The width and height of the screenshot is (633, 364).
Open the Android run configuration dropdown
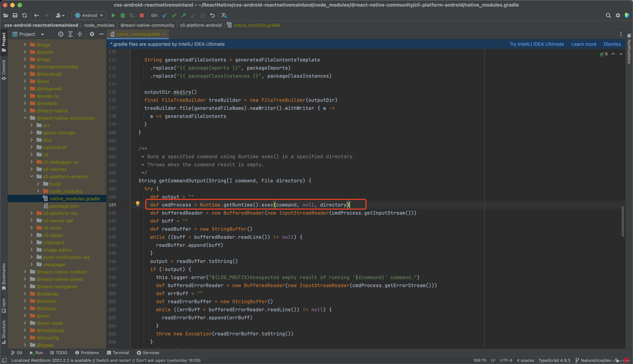point(89,16)
